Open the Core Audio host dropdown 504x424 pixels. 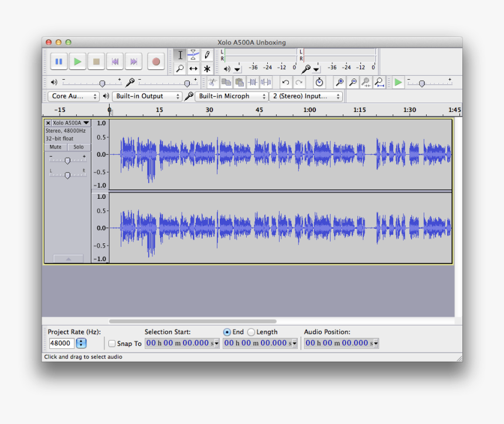pos(72,96)
